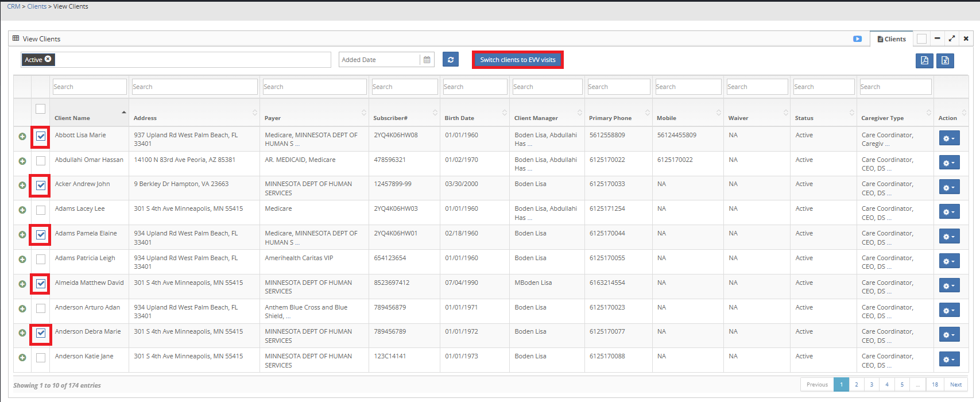Go to page 2 of results
The image size is (980, 402).
click(856, 385)
